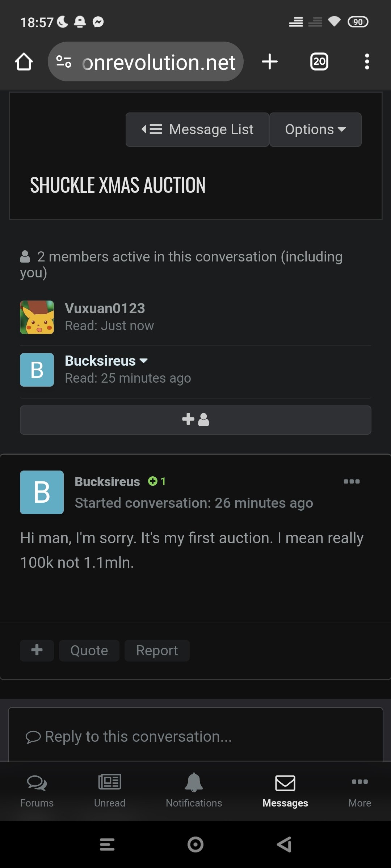Report this message
Screen dimensions: 391x868
coord(157,650)
